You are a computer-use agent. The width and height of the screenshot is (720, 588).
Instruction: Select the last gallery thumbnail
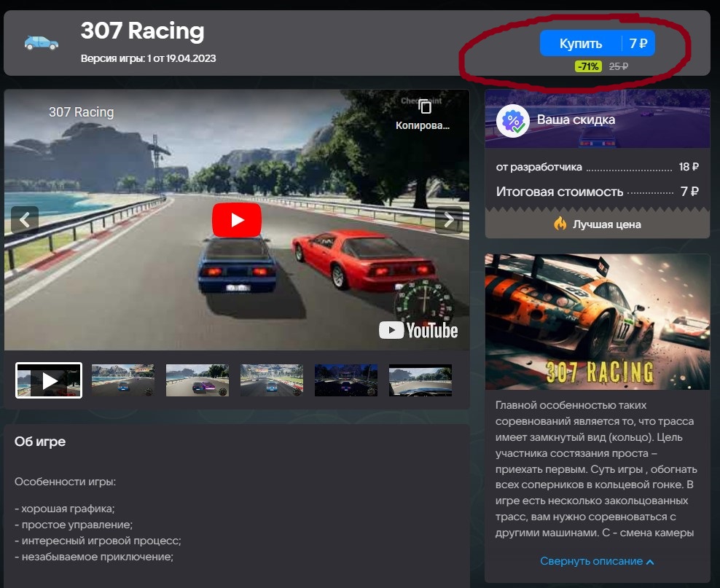(x=420, y=380)
